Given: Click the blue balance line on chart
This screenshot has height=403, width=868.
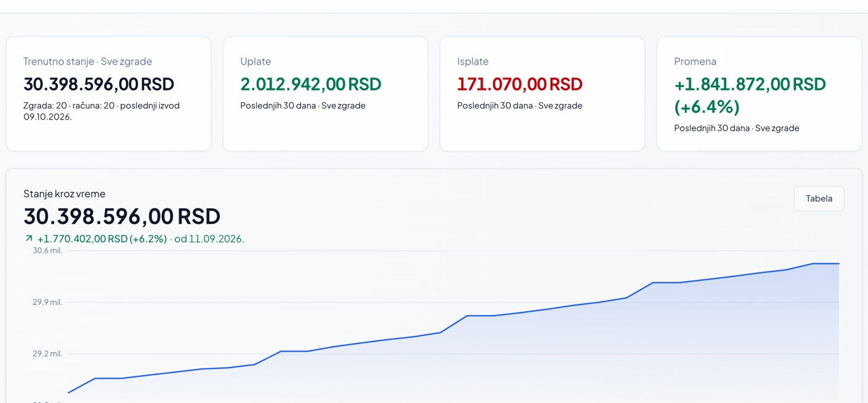Looking at the screenshot, I should [x=454, y=324].
